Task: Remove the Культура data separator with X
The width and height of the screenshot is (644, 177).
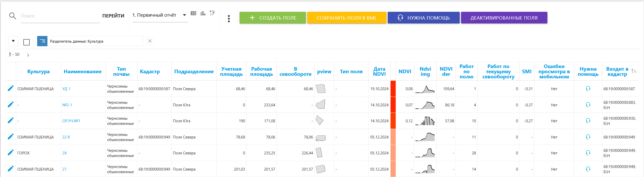Action: (x=150, y=41)
